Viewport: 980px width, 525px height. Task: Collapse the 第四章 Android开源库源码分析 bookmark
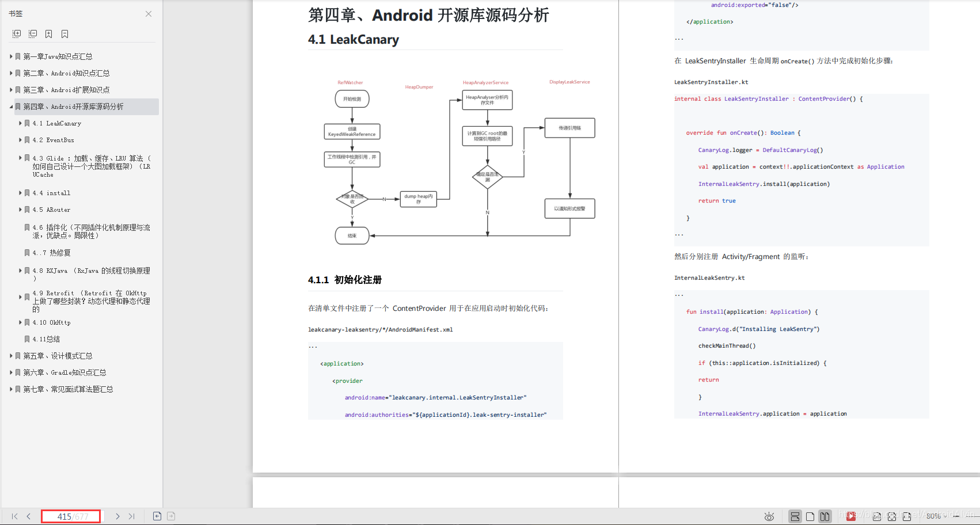[11, 106]
